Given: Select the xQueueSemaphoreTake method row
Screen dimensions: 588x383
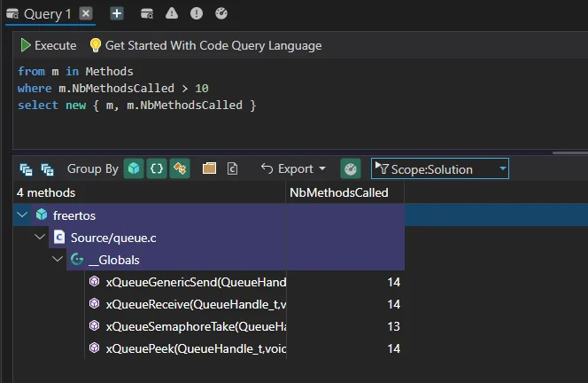Looking at the screenshot, I should 244,326.
